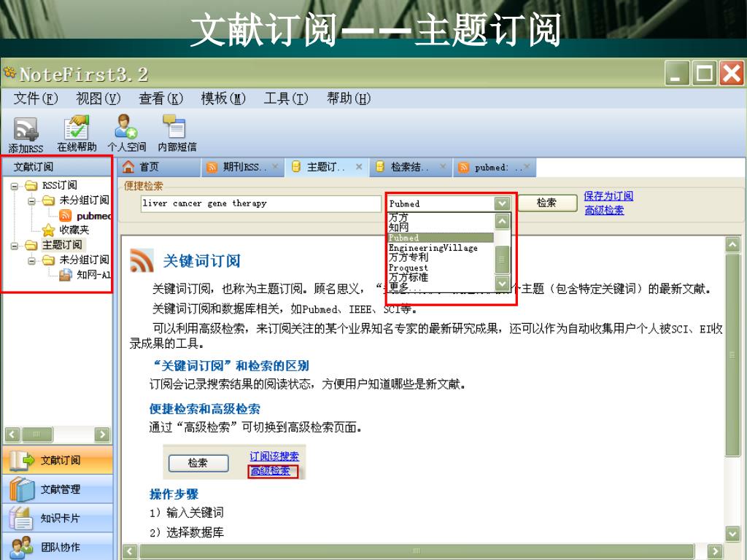Screen dimensions: 747x560
Task: Close the 主题订 tab with its X
Action: click(x=359, y=167)
